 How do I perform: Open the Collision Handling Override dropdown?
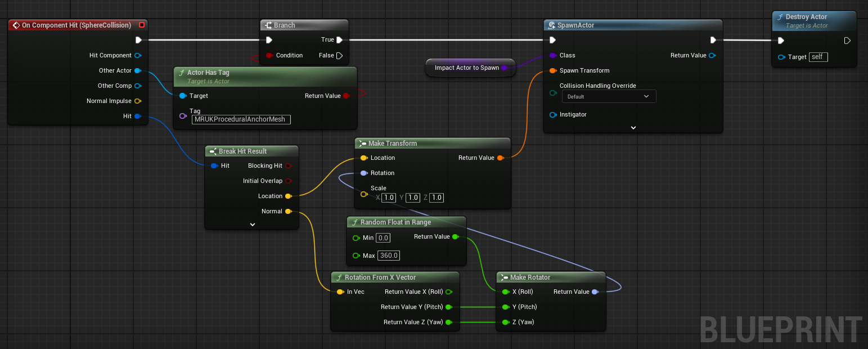609,96
